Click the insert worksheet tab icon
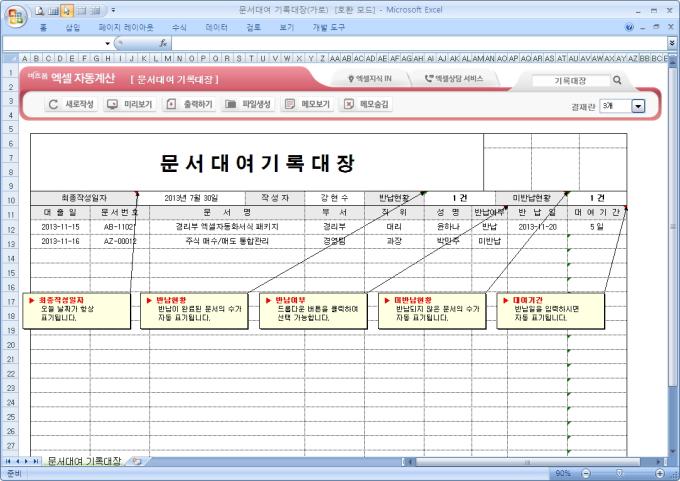 [x=137, y=461]
